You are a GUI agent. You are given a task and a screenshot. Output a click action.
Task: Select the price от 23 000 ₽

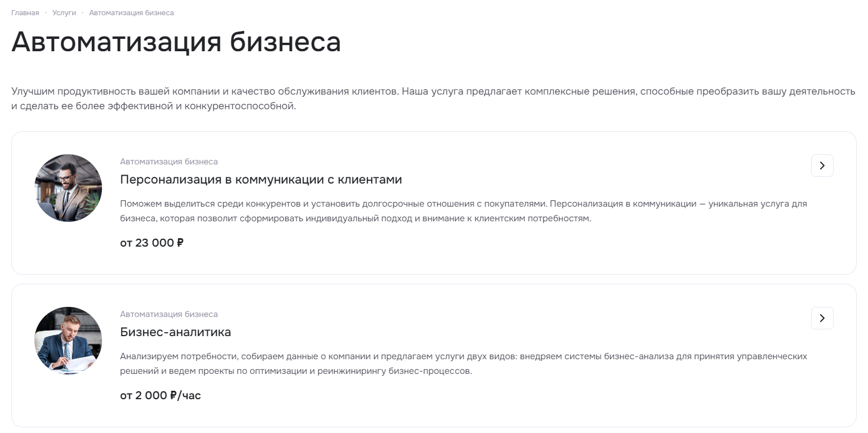tap(152, 243)
